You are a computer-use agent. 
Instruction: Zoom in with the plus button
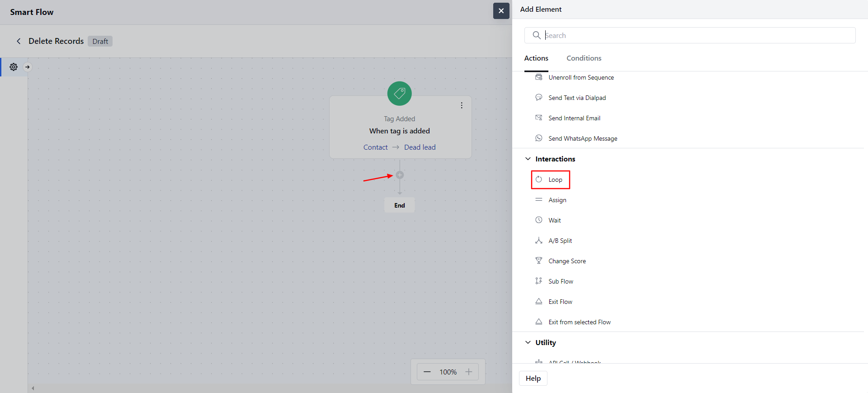click(469, 372)
